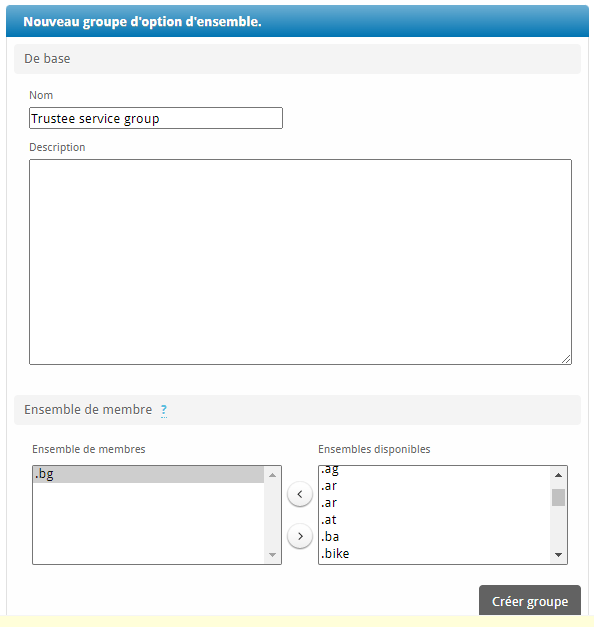Click the right arrow move button
594x627 pixels.
[x=300, y=536]
